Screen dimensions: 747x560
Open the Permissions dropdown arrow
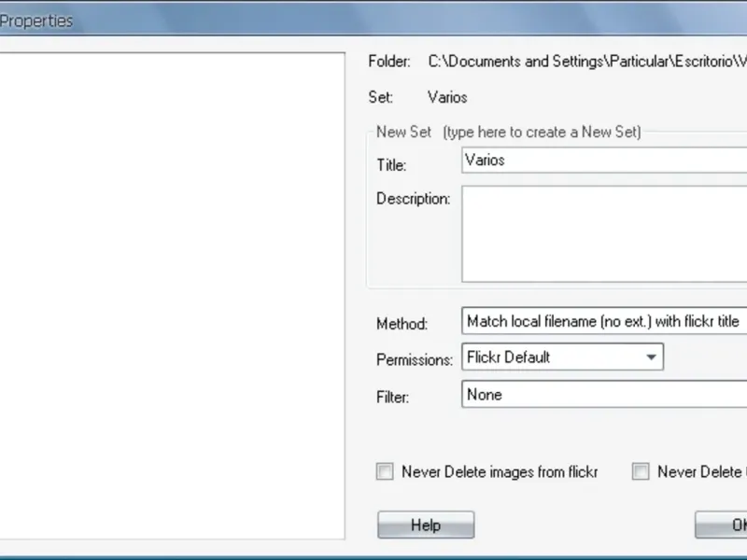coord(650,357)
